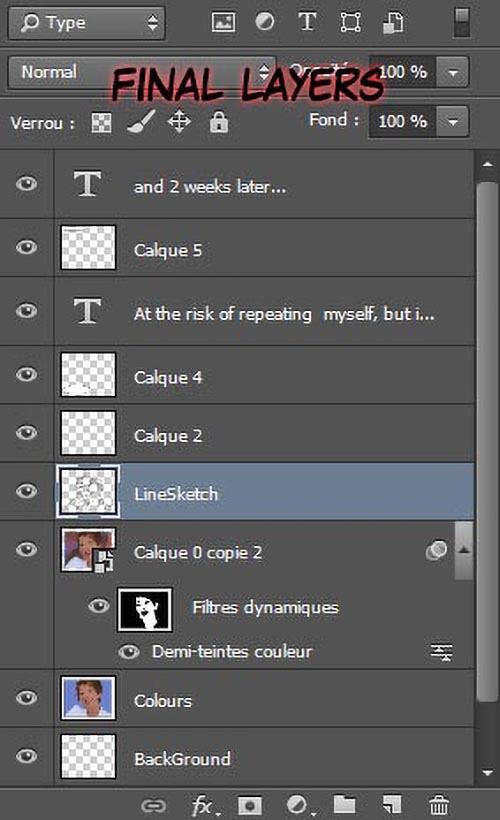The height and width of the screenshot is (820, 500).
Task: Filter by adjustment layers icon
Action: click(x=265, y=22)
